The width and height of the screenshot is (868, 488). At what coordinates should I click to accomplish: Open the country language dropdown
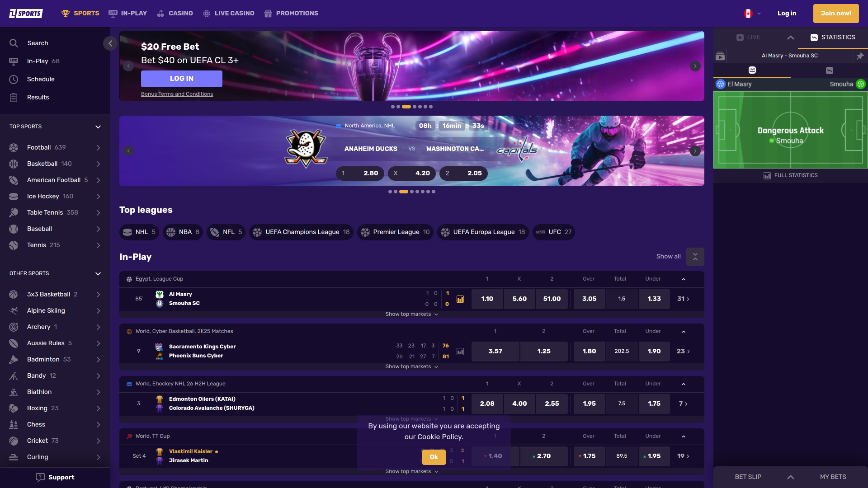pos(753,14)
